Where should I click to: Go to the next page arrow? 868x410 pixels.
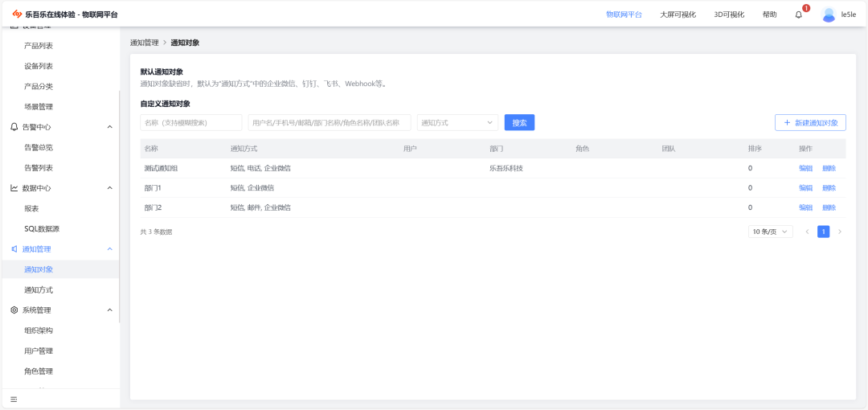click(840, 232)
